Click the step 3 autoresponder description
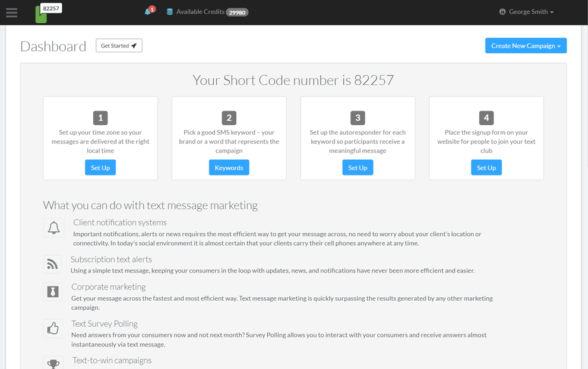Screen dimensions: 588x369 click(358, 142)
